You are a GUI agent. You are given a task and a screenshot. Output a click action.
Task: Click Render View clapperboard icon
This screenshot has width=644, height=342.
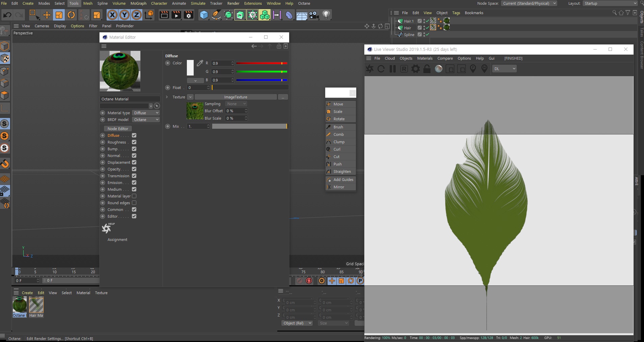pos(164,15)
